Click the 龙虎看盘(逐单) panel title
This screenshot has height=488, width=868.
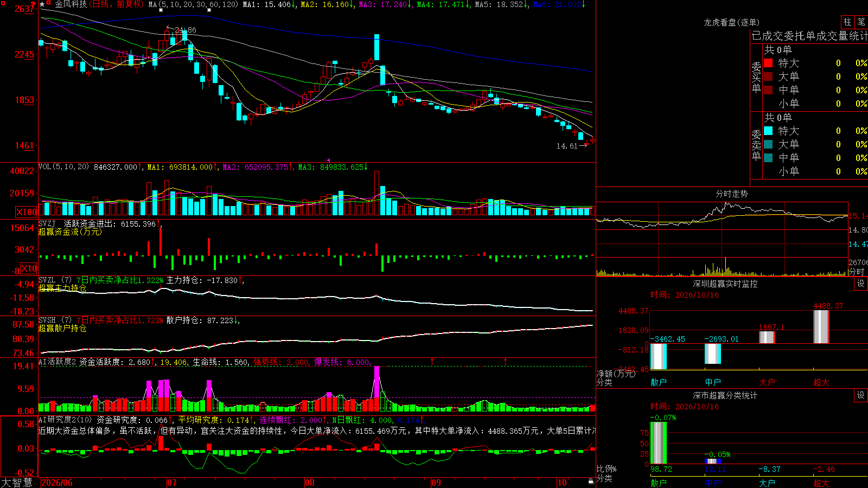click(x=731, y=22)
